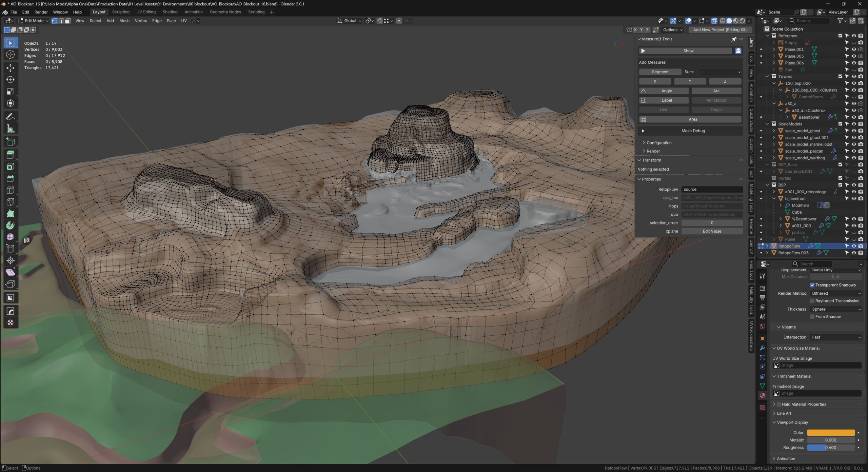868x472 pixels.
Task: Select the 3D Cursor tool
Action: click(x=10, y=55)
